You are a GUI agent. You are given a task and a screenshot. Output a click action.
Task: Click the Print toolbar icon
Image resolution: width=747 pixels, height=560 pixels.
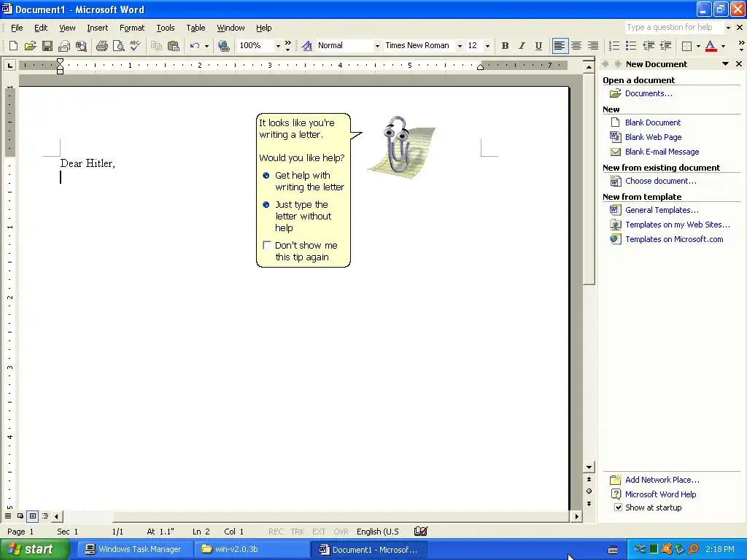pos(101,46)
